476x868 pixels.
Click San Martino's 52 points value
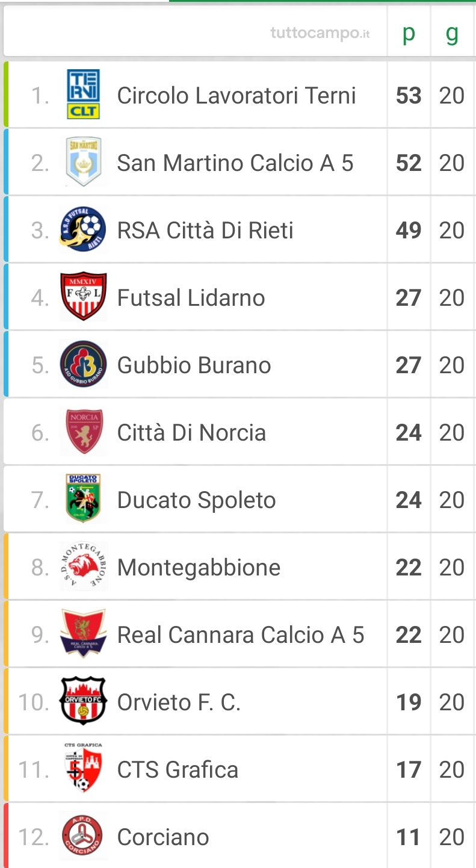[409, 163]
